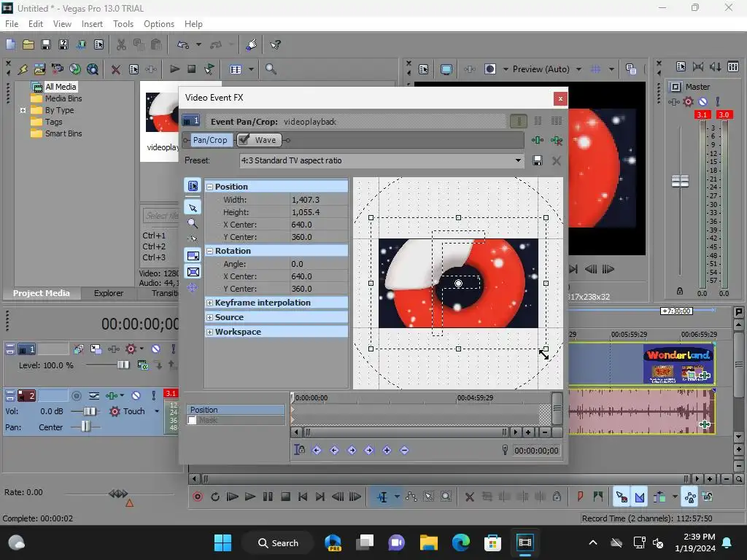Click the Delete Keyframe diamond button
Image resolution: width=747 pixels, height=560 pixels.
point(404,450)
